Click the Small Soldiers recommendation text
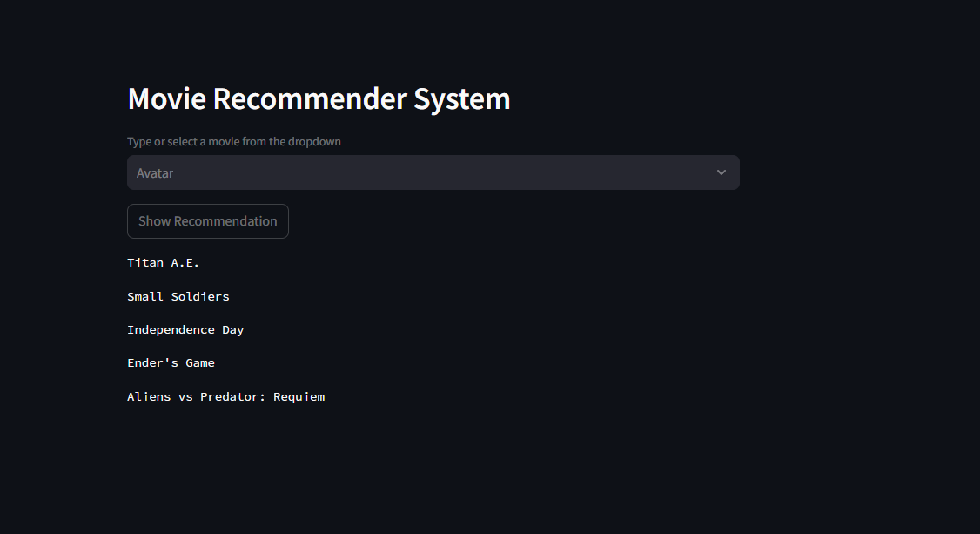 [x=178, y=297]
